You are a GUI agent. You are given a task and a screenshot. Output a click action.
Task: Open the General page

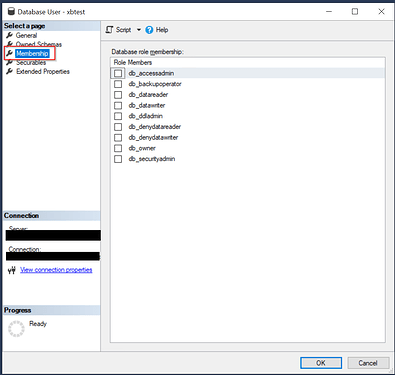point(26,35)
